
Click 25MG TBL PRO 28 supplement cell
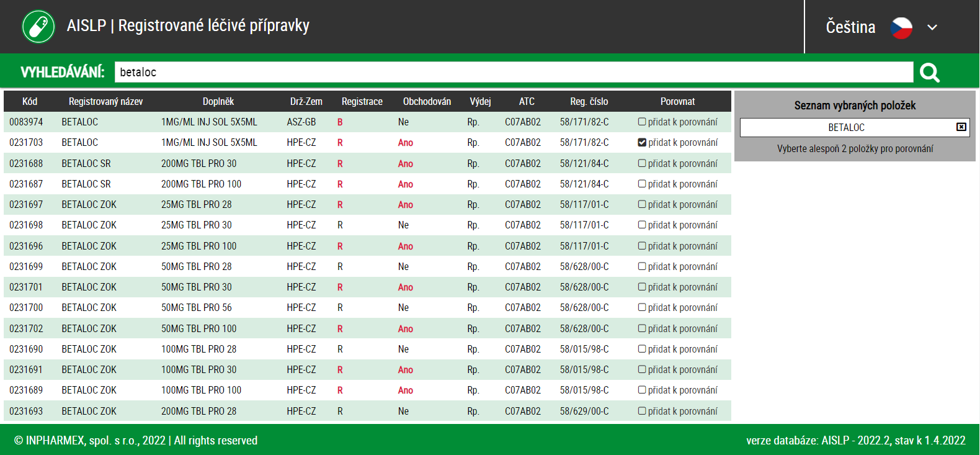point(196,204)
